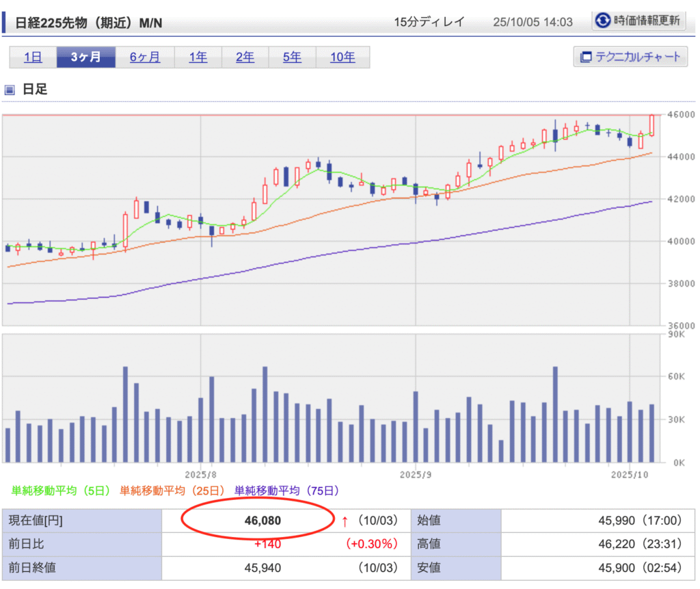Viewport: 700px width, 589px height.
Task: Select the 5年 period tab
Action: (292, 57)
